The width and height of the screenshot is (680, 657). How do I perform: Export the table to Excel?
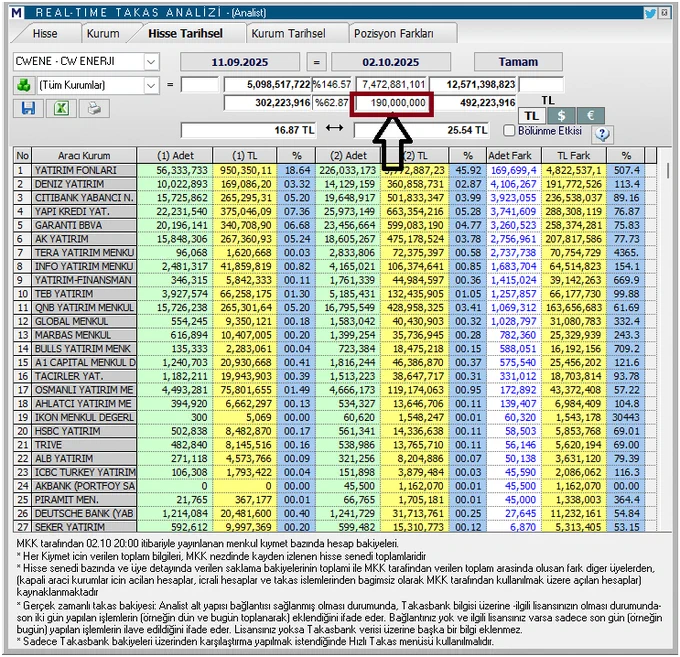coord(61,108)
